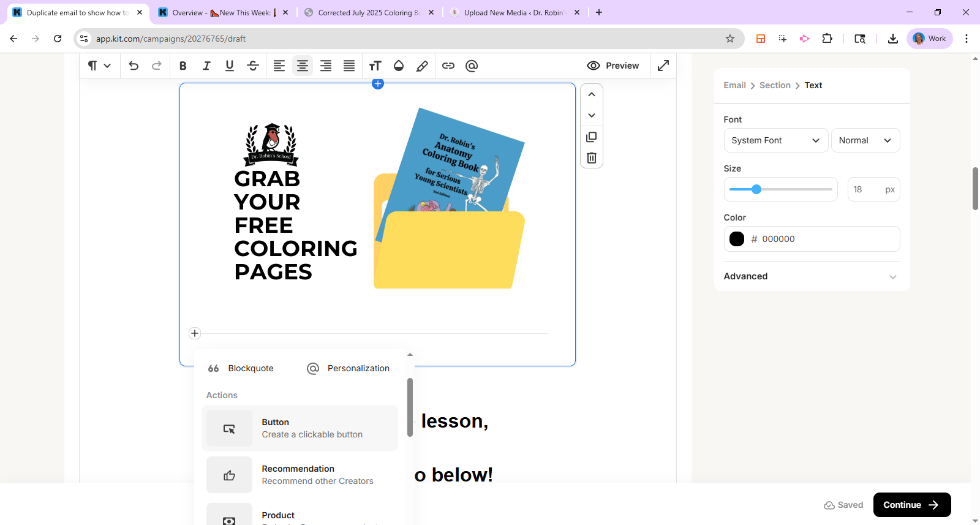Choose Button from the Actions menu

tap(300, 428)
